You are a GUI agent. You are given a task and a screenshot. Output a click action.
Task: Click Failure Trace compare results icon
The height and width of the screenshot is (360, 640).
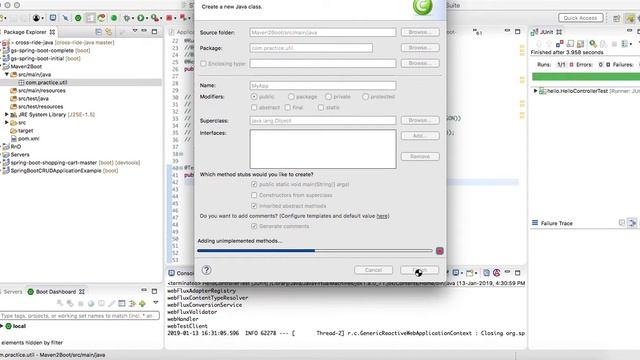pyautogui.click(x=622, y=223)
